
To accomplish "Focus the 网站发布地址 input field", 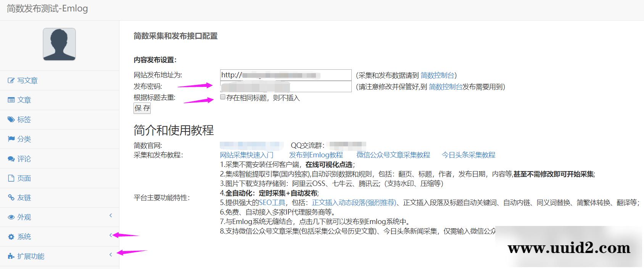I will 286,75.
